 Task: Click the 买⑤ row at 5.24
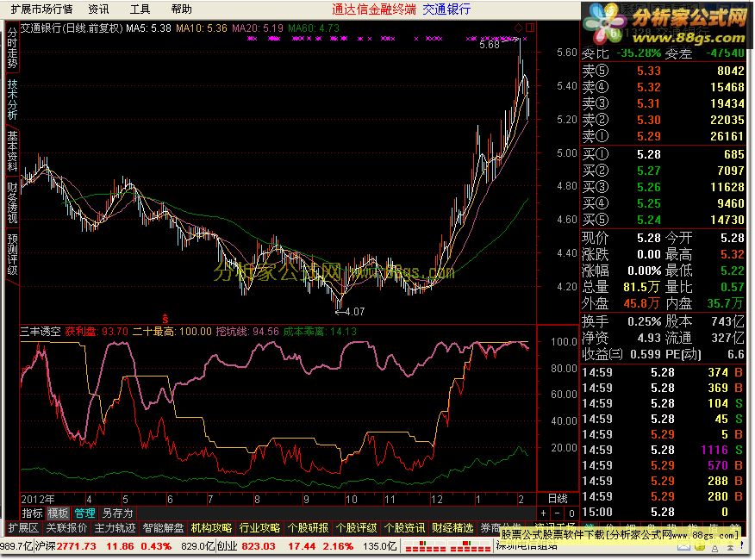click(663, 220)
